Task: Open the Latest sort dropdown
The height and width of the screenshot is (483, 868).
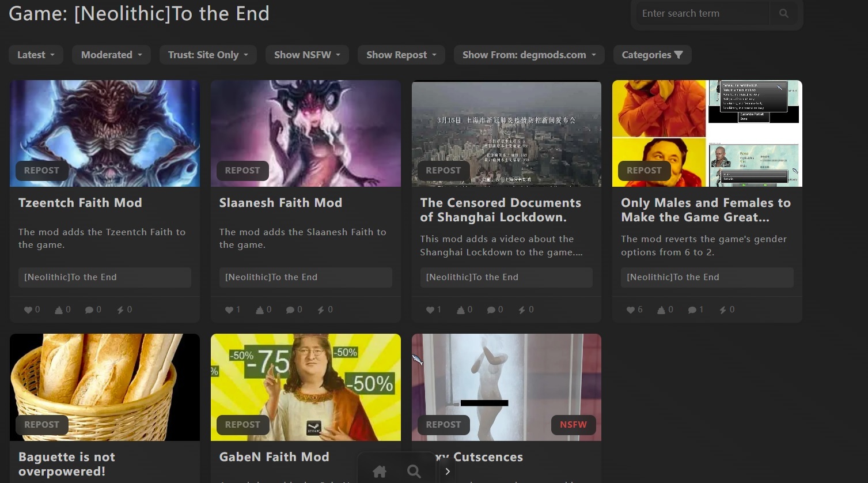Action: tap(36, 55)
